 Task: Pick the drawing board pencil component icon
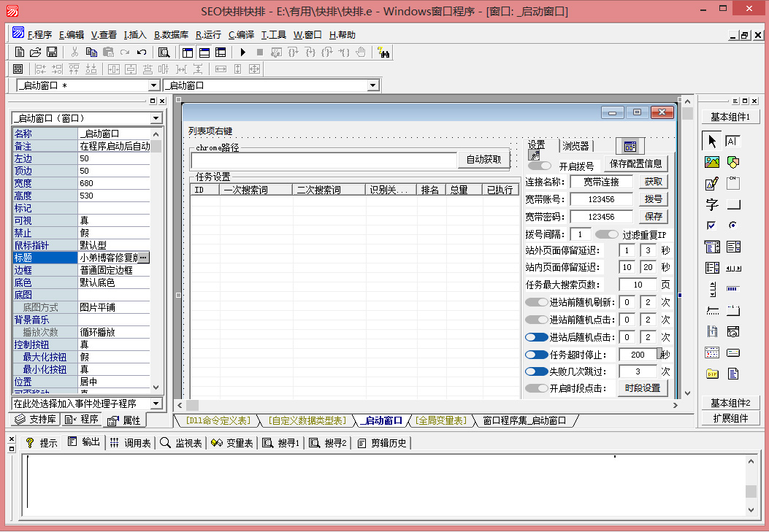tap(711, 183)
